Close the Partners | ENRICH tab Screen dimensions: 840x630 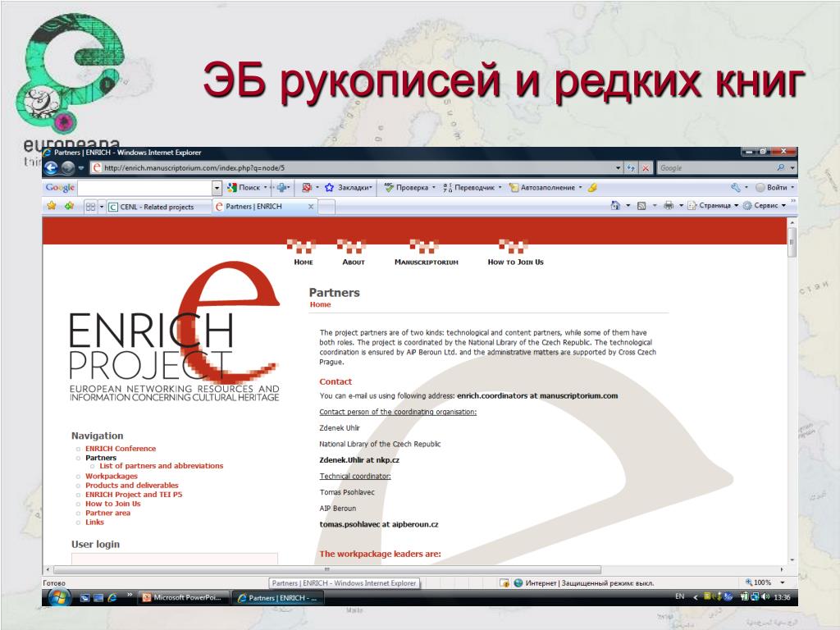(311, 206)
